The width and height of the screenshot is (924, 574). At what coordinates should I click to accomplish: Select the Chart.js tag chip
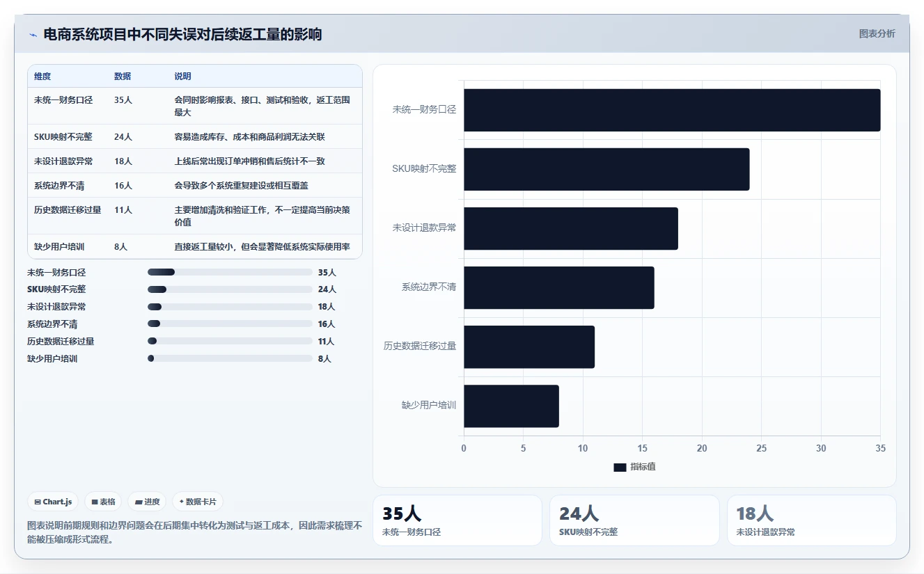(x=53, y=502)
